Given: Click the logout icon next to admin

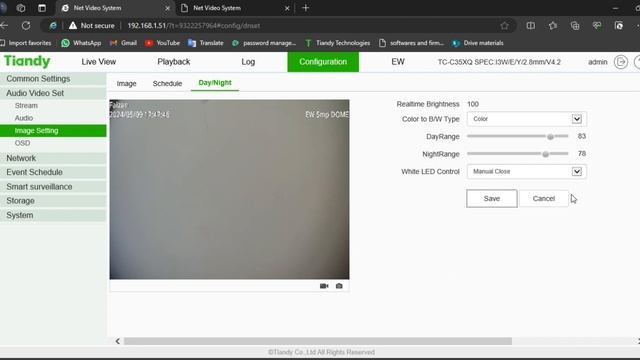Looking at the screenshot, I should coord(621,62).
